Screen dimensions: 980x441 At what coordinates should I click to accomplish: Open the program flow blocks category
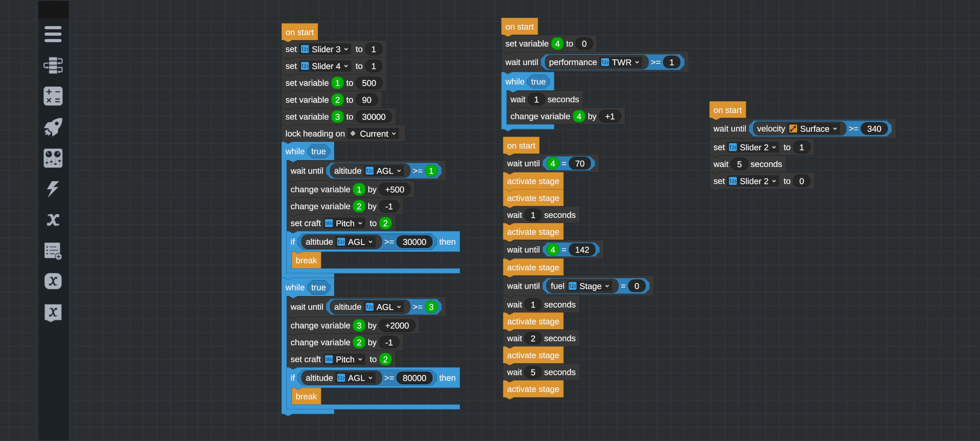(x=53, y=65)
